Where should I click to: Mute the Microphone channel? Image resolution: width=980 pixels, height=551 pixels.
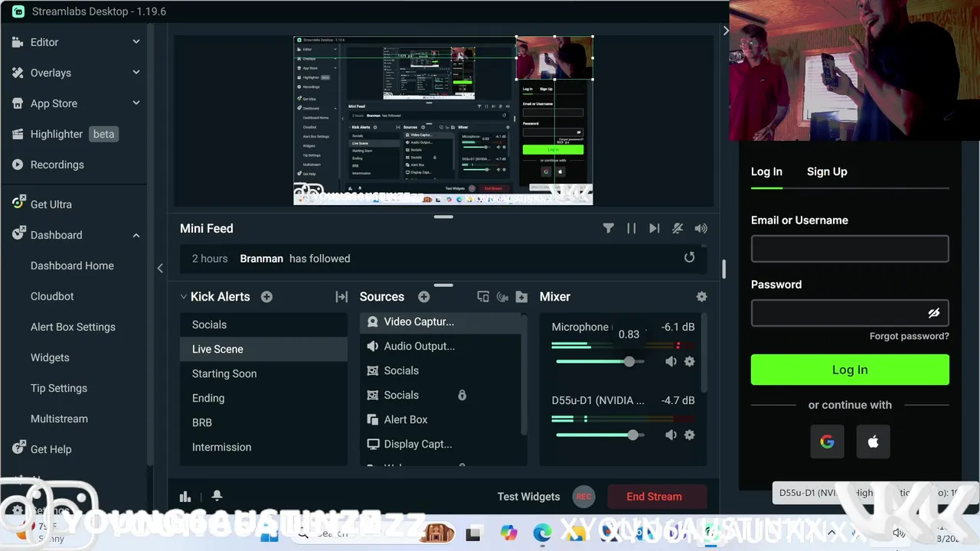[x=671, y=361]
